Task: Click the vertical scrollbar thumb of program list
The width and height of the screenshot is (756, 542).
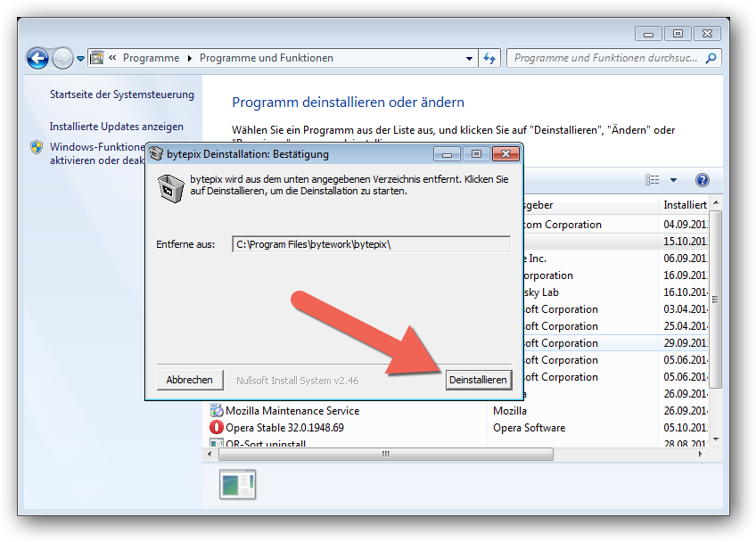Action: [716, 300]
